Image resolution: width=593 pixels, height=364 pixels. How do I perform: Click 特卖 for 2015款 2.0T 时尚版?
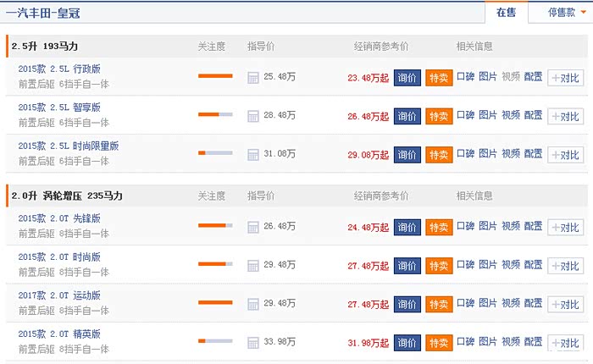pyautogui.click(x=439, y=266)
